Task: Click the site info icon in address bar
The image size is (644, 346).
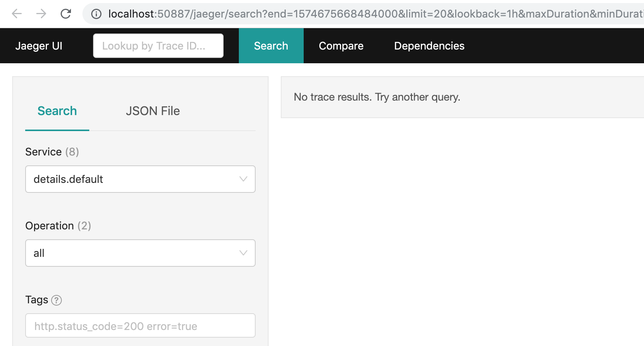Action: (x=96, y=14)
